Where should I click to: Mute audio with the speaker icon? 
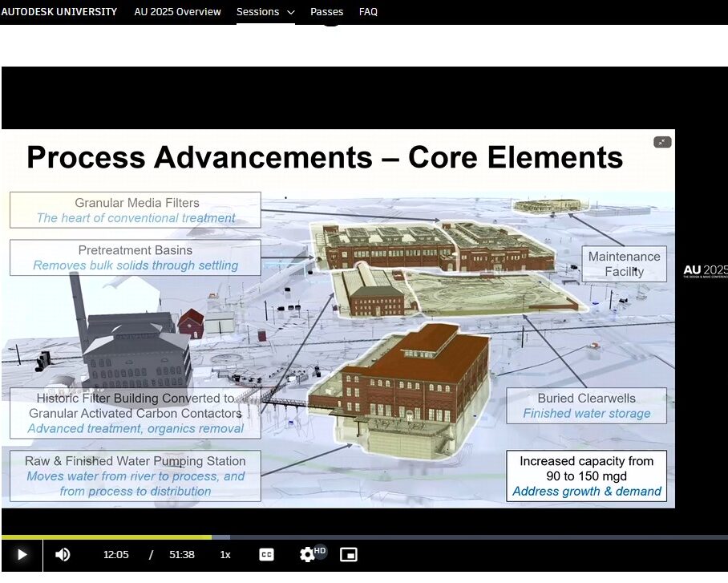pyautogui.click(x=63, y=554)
